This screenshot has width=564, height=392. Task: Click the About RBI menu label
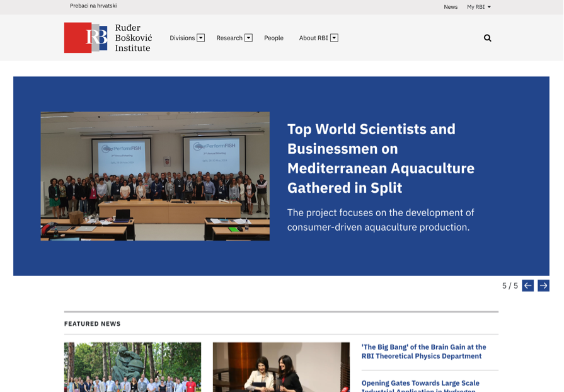coord(313,38)
